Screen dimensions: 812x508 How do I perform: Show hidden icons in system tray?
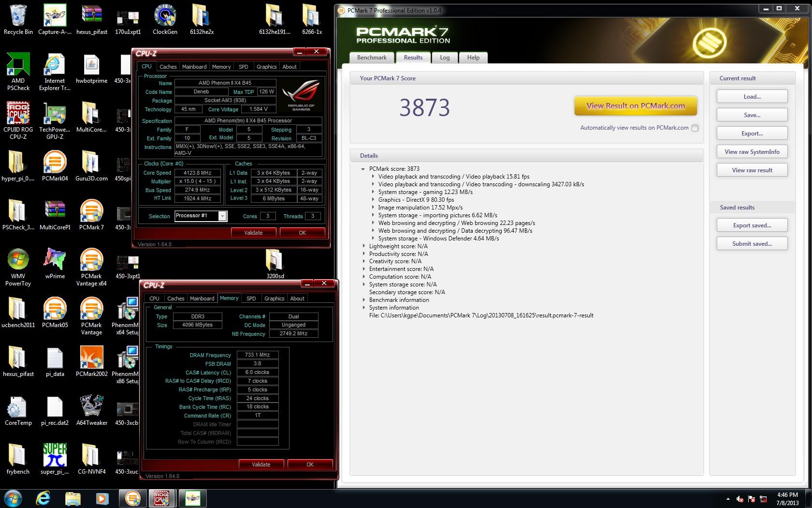pyautogui.click(x=728, y=499)
